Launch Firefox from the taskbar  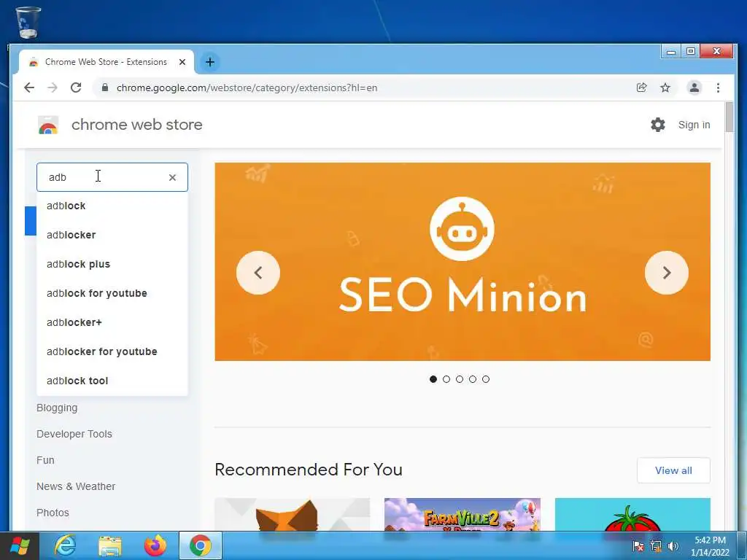coord(155,545)
